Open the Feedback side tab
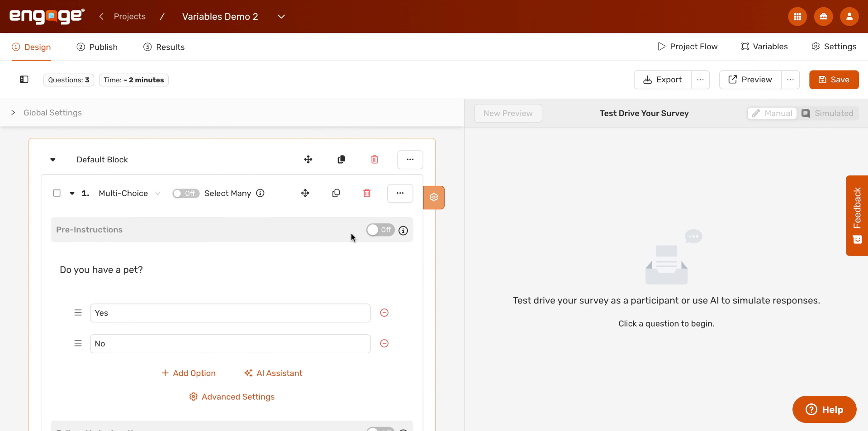This screenshot has width=868, height=431. pyautogui.click(x=857, y=215)
